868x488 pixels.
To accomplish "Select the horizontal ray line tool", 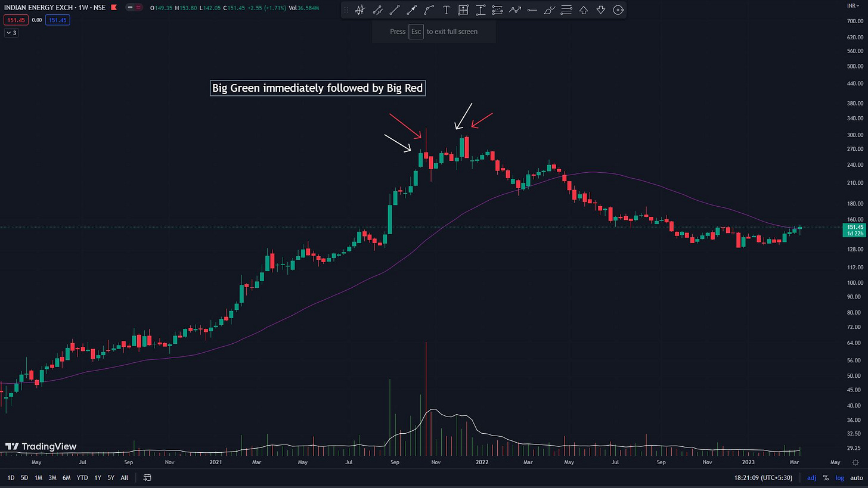I will pos(532,10).
